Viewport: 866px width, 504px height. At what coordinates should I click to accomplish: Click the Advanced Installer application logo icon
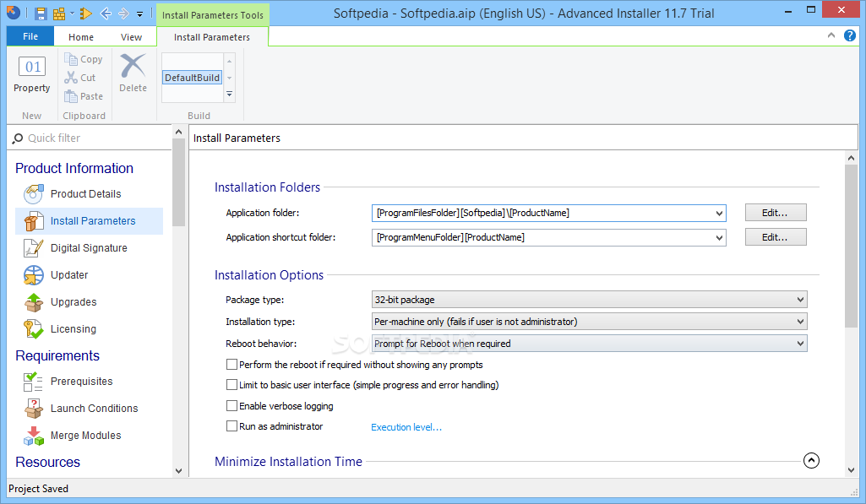point(14,12)
